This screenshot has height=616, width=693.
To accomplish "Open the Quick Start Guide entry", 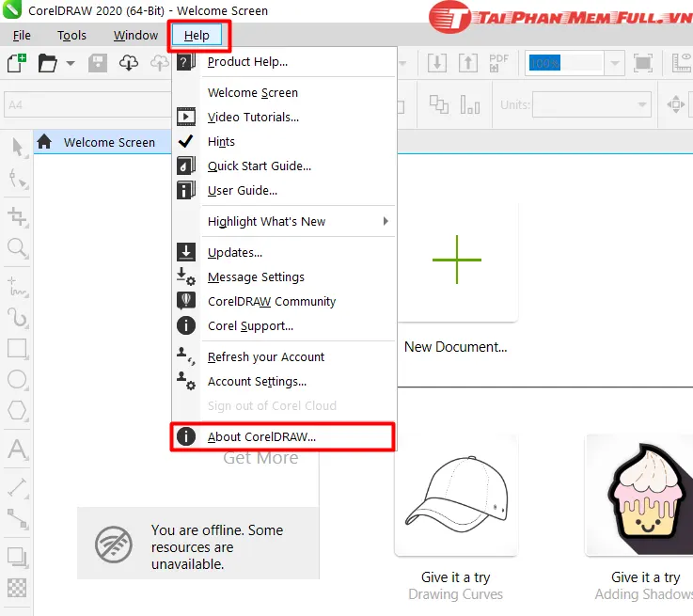I will pyautogui.click(x=284, y=166).
